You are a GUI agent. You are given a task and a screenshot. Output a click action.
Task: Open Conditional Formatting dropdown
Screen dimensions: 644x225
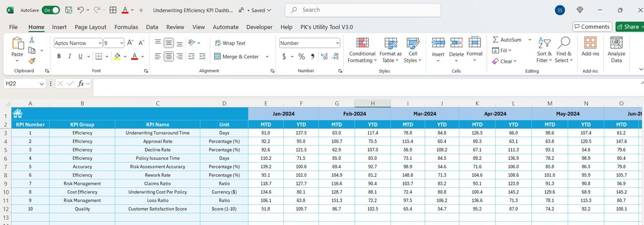click(362, 50)
